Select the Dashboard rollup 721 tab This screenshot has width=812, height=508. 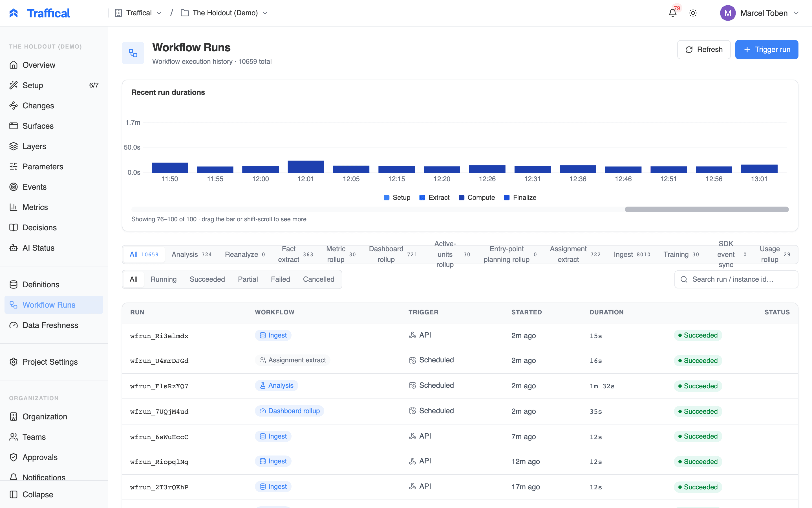click(393, 254)
